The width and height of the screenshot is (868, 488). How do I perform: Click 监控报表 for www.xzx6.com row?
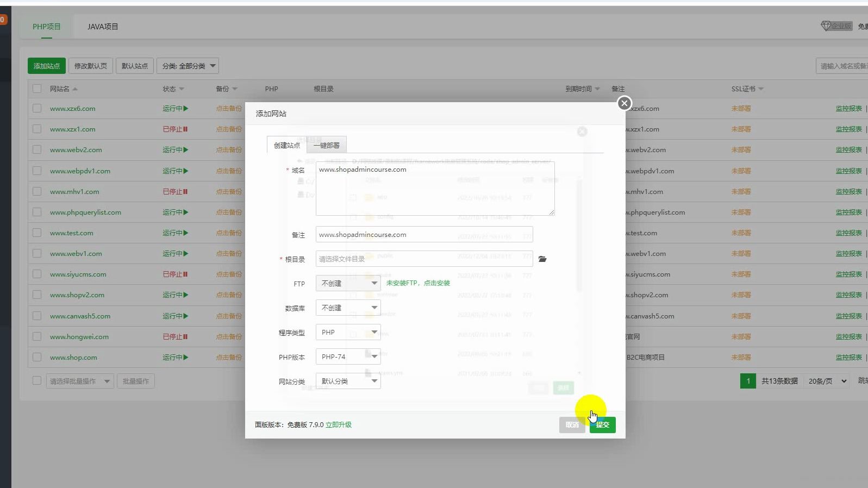tap(849, 109)
